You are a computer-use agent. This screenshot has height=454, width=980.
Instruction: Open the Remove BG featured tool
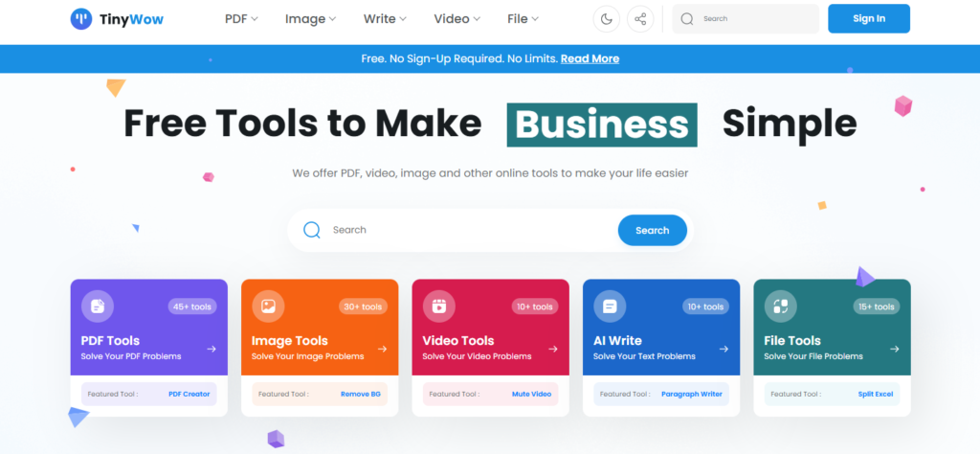click(361, 394)
